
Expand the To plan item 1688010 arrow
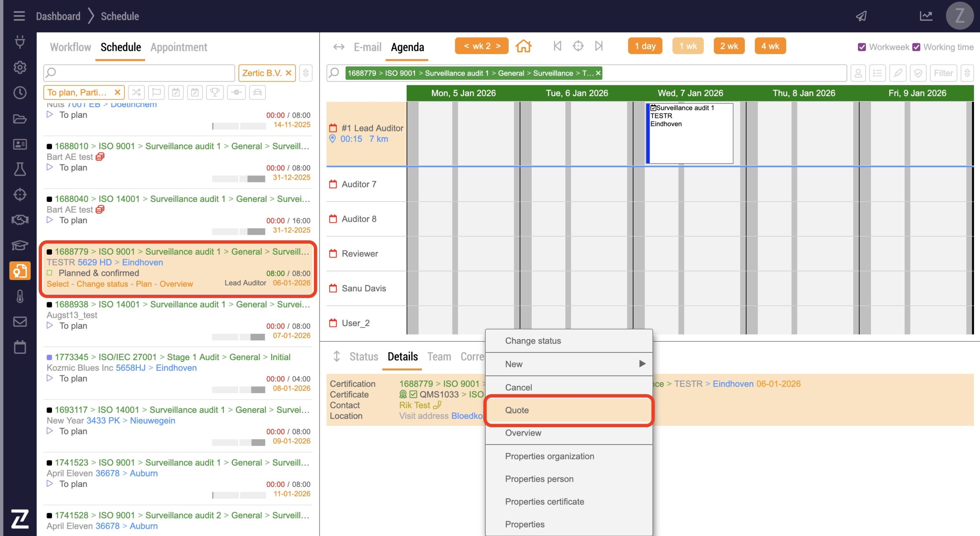[50, 167]
